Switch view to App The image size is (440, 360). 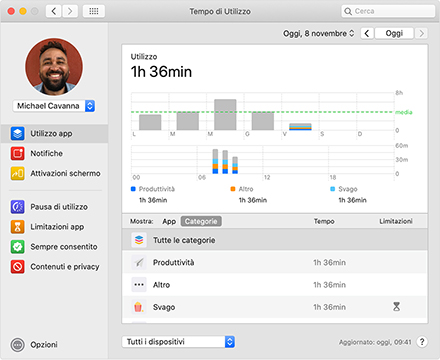[169, 221]
